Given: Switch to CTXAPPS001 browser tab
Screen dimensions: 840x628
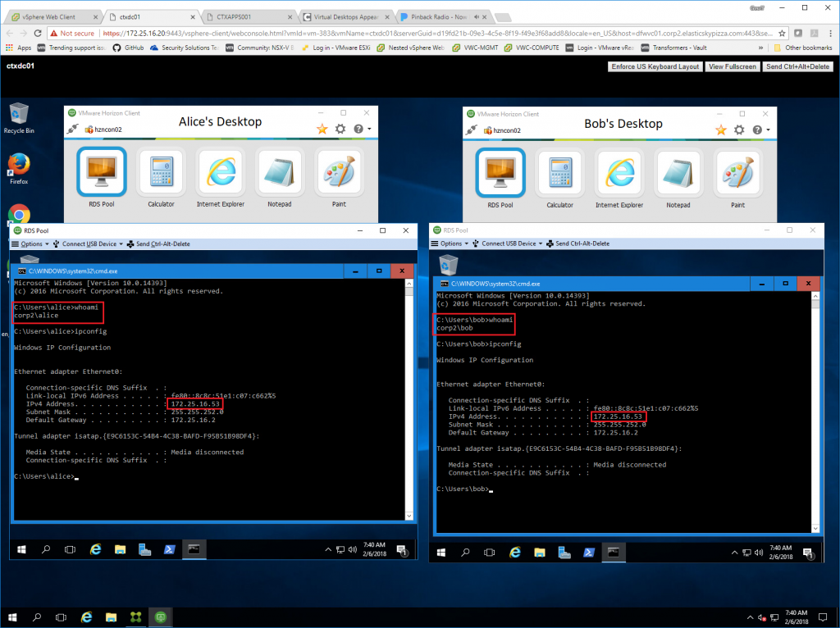Looking at the screenshot, I should pos(249,16).
